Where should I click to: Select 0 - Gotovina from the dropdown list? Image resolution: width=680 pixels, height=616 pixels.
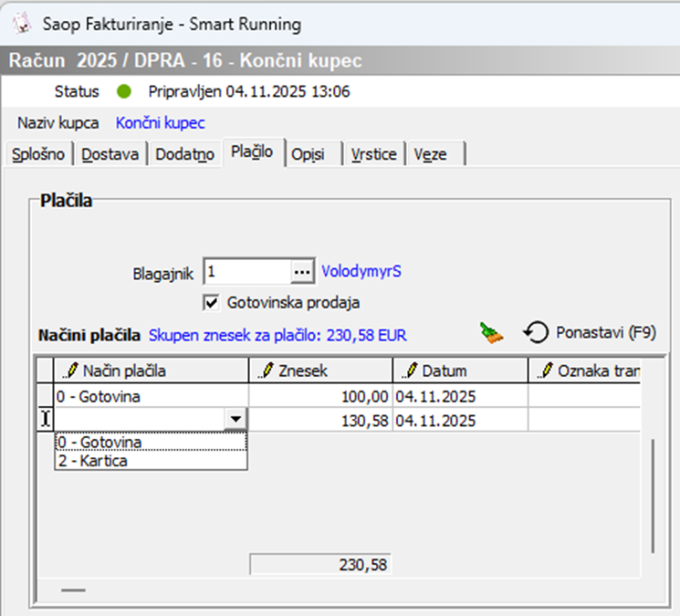(x=151, y=443)
